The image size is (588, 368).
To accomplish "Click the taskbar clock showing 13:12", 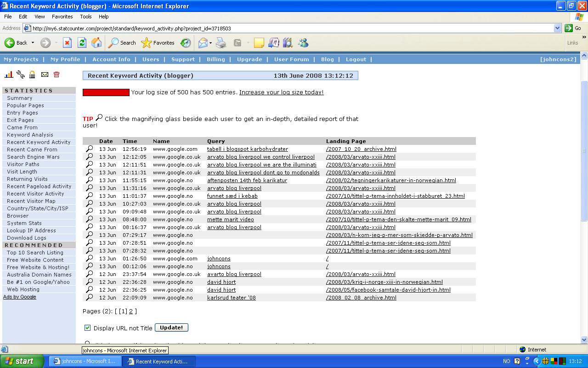I will coord(576,361).
